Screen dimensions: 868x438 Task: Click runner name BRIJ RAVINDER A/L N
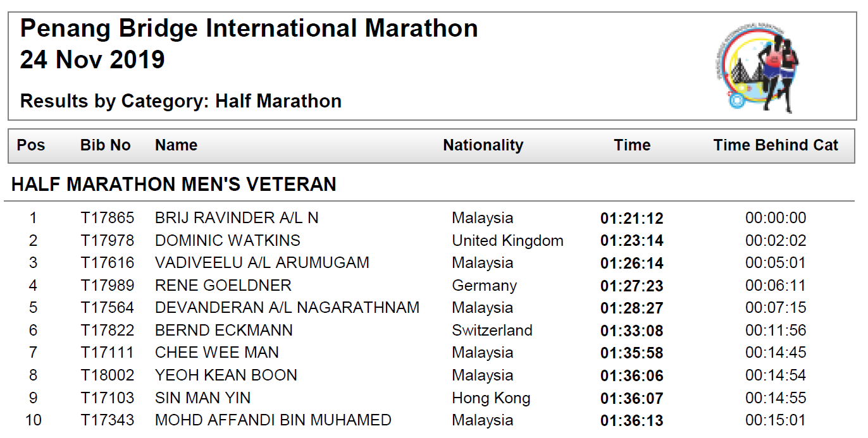pos(237,218)
